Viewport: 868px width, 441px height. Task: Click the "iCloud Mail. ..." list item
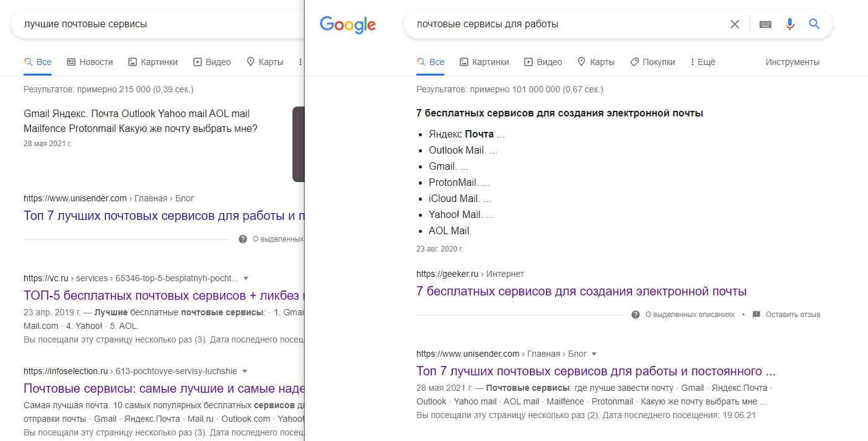(x=460, y=198)
